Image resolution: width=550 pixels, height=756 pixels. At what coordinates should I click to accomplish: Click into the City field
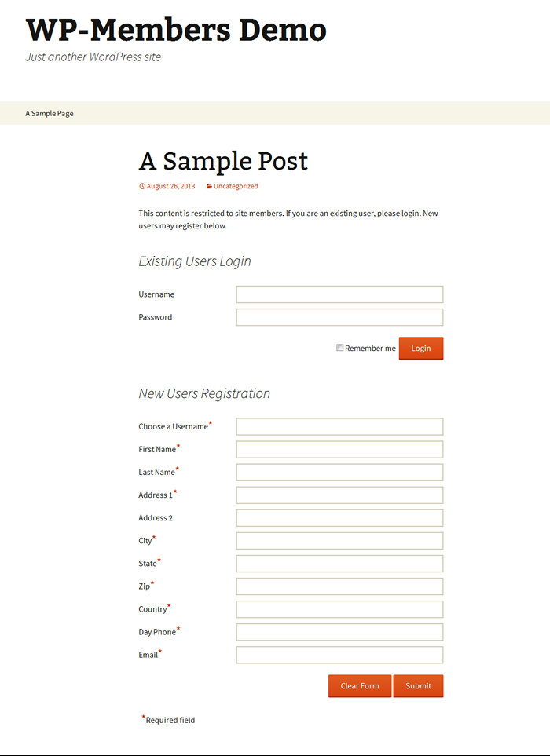pyautogui.click(x=339, y=541)
